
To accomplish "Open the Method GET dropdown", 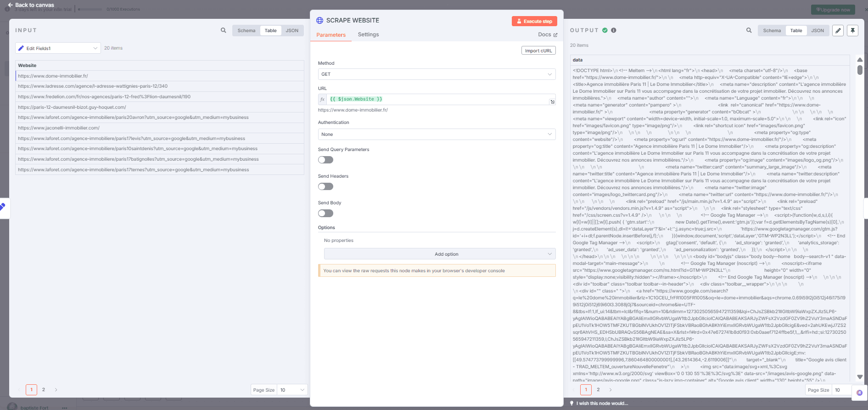I will (x=437, y=74).
